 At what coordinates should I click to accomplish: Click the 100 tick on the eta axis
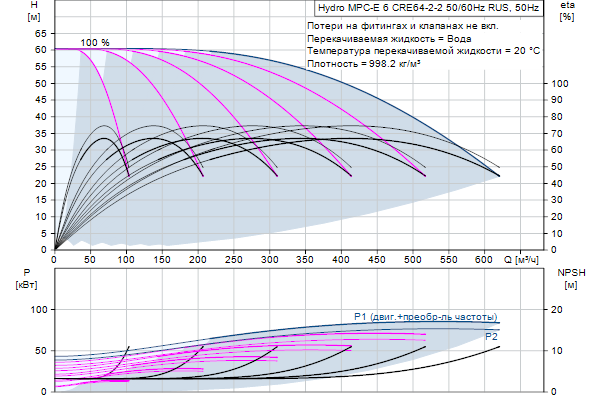pos(561,83)
